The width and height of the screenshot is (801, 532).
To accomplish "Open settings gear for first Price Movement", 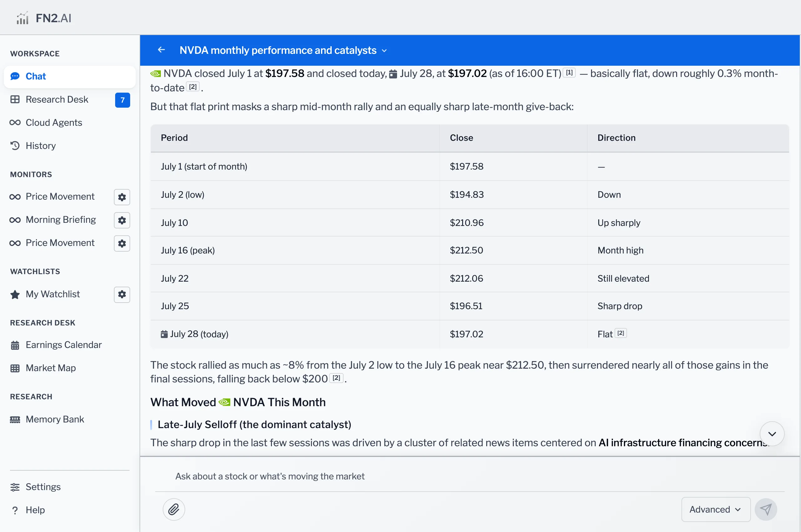I will click(x=122, y=197).
